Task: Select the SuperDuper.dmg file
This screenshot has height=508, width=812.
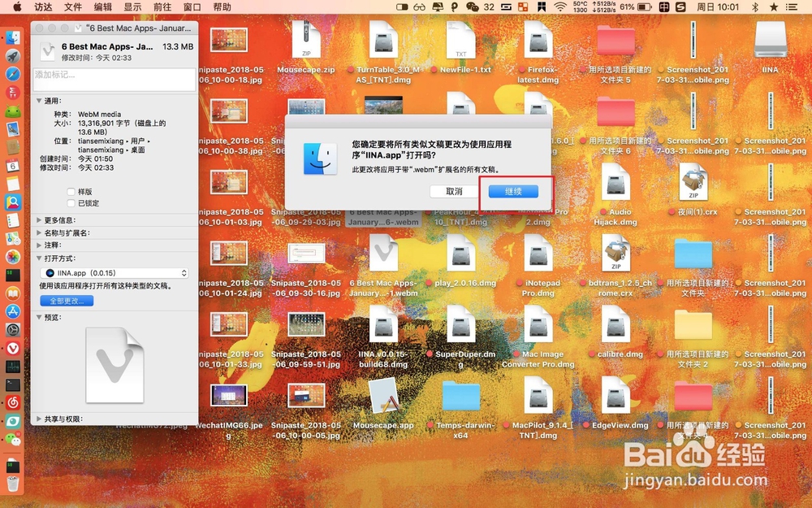Action: coord(461,324)
